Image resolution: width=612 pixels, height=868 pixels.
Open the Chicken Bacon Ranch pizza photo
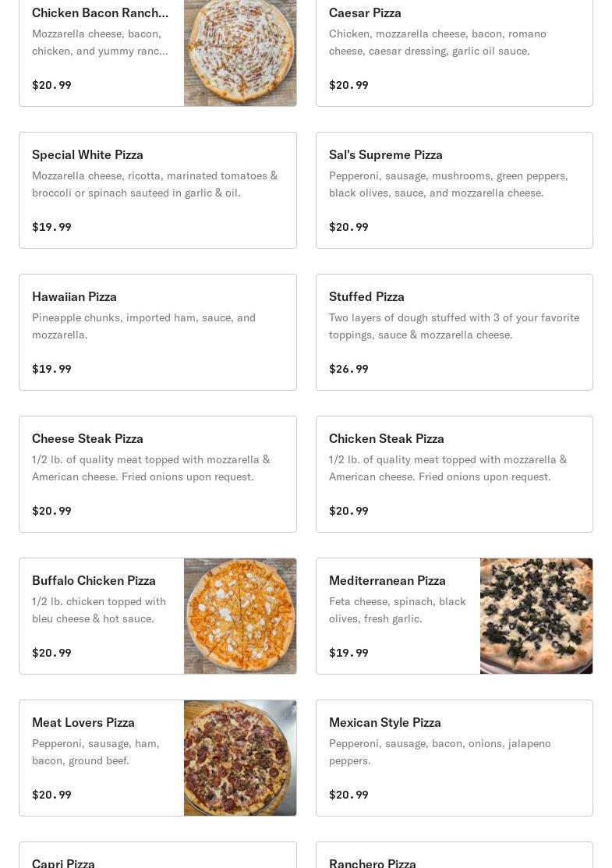tap(240, 53)
